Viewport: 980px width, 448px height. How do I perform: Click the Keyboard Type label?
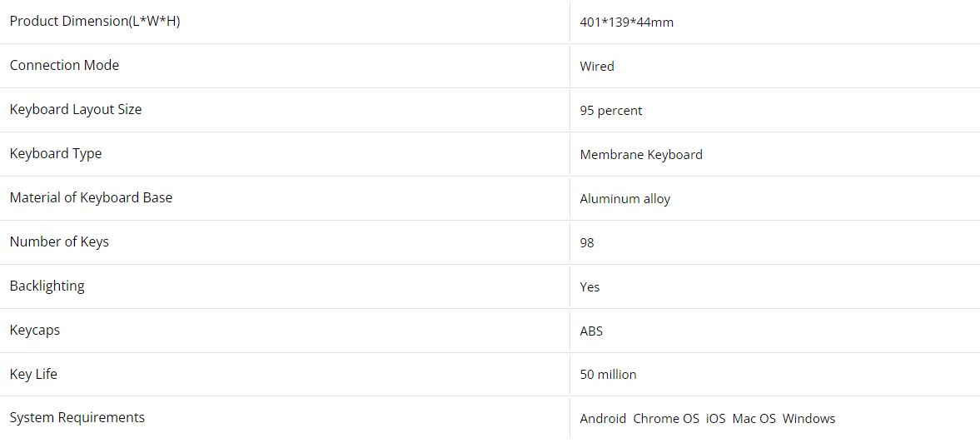click(56, 154)
